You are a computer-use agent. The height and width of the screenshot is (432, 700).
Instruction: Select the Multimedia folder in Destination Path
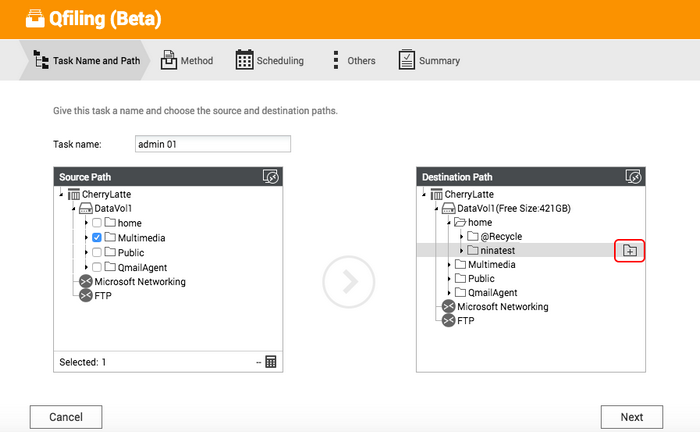point(491,265)
